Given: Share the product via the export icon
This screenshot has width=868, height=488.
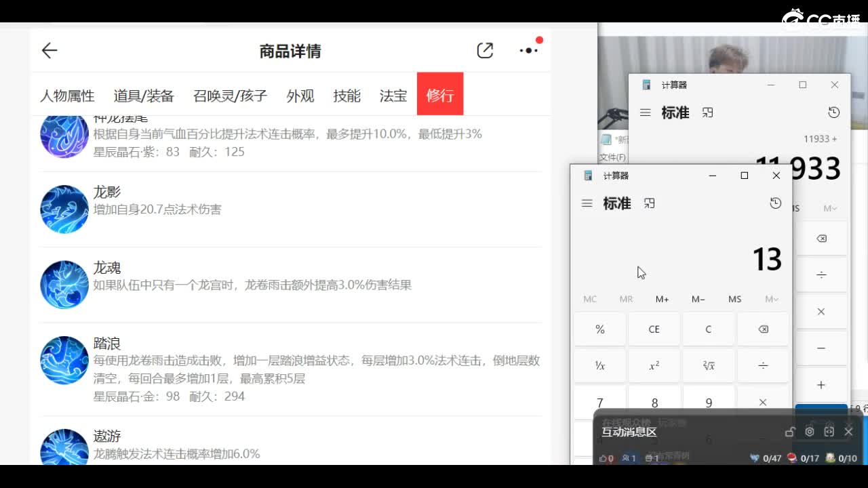Looking at the screenshot, I should tap(485, 50).
